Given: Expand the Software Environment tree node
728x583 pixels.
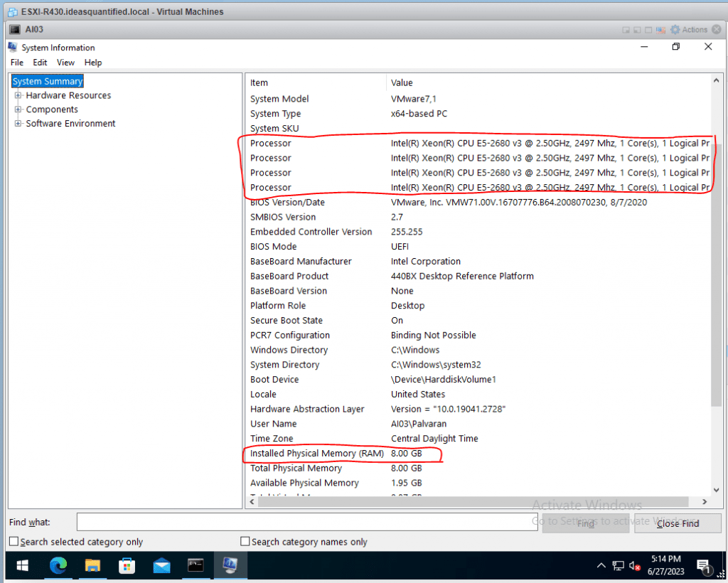Looking at the screenshot, I should click(18, 124).
